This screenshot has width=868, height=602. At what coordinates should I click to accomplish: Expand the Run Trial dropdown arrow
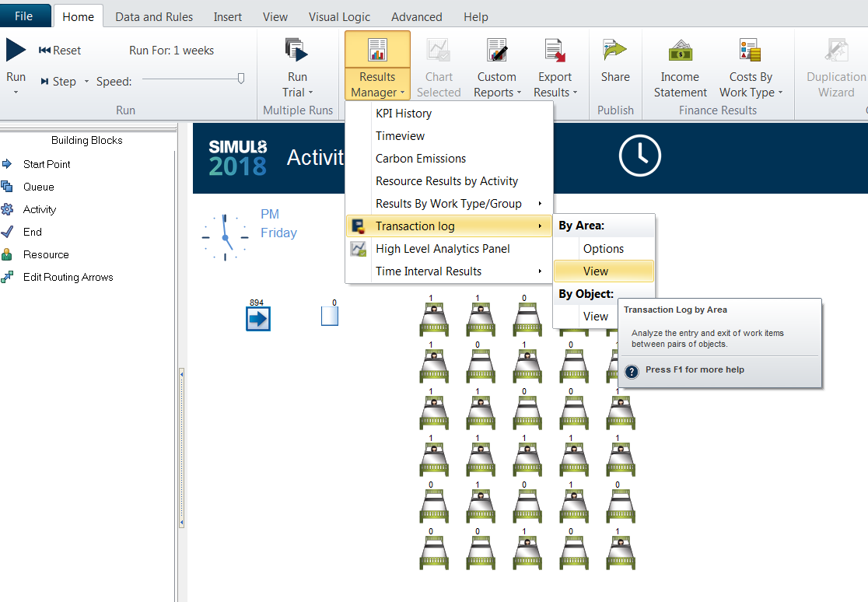310,93
